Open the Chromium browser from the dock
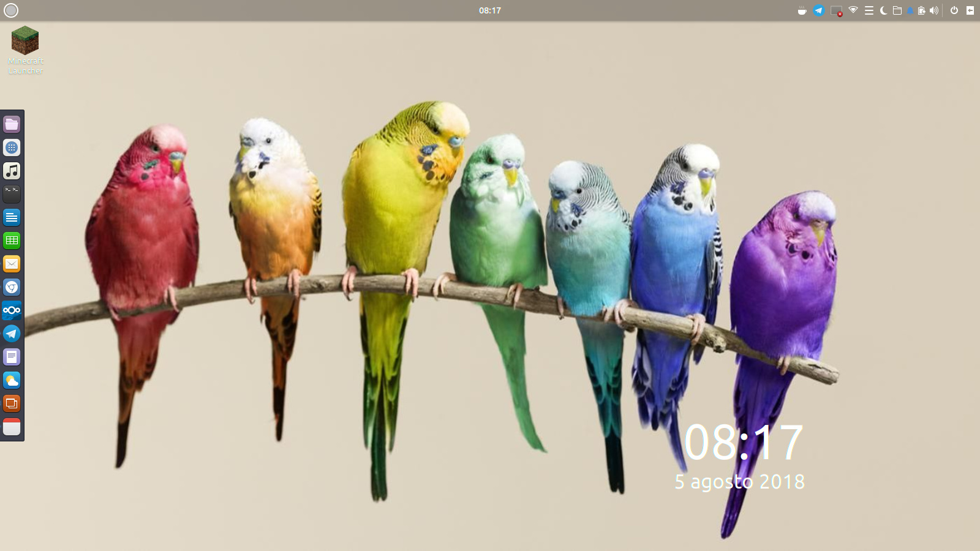The height and width of the screenshot is (551, 980). pos(12,287)
